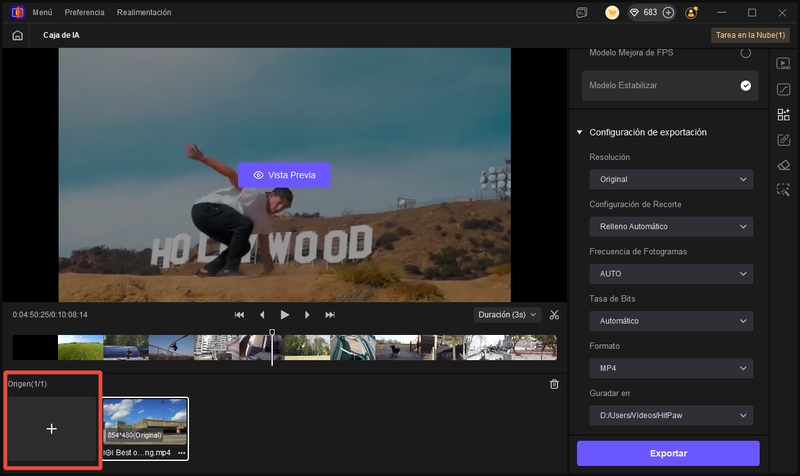800x476 pixels.
Task: Open the Menú menu
Action: (x=42, y=12)
